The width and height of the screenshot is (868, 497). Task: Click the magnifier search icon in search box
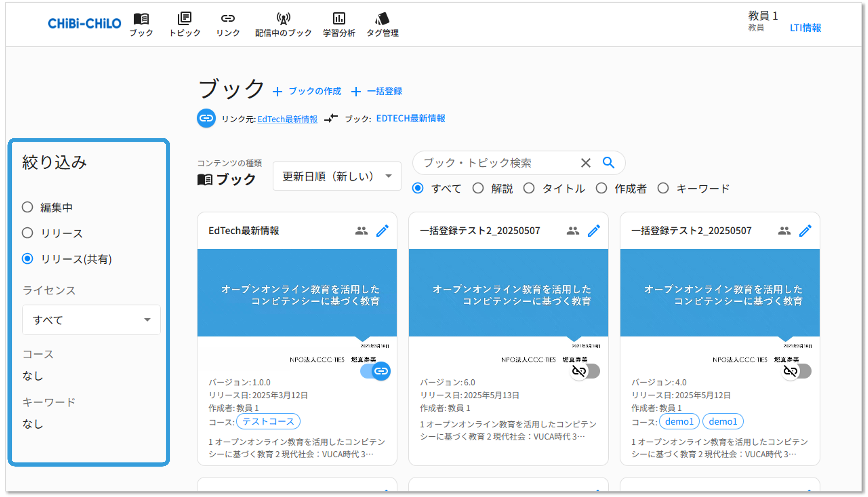(608, 163)
